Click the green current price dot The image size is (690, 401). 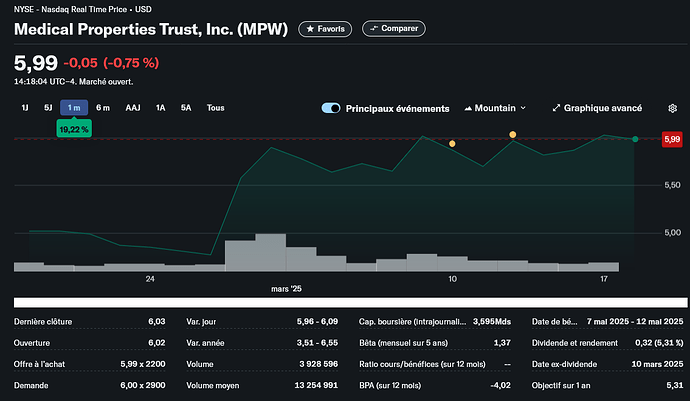click(635, 139)
